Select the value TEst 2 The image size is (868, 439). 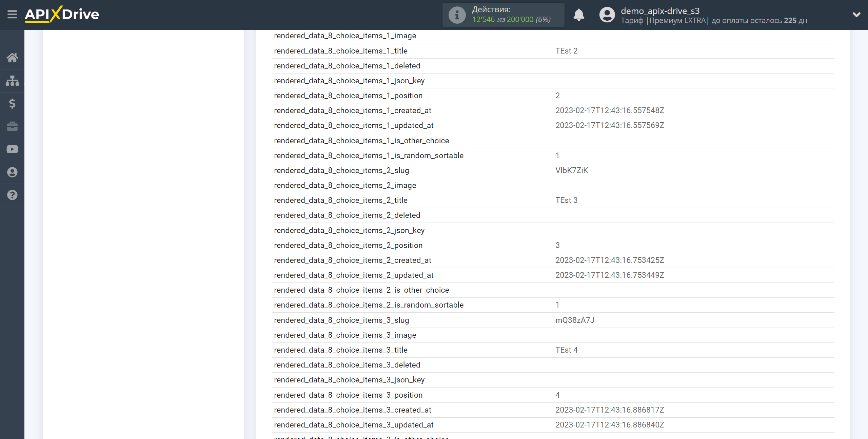click(x=566, y=51)
